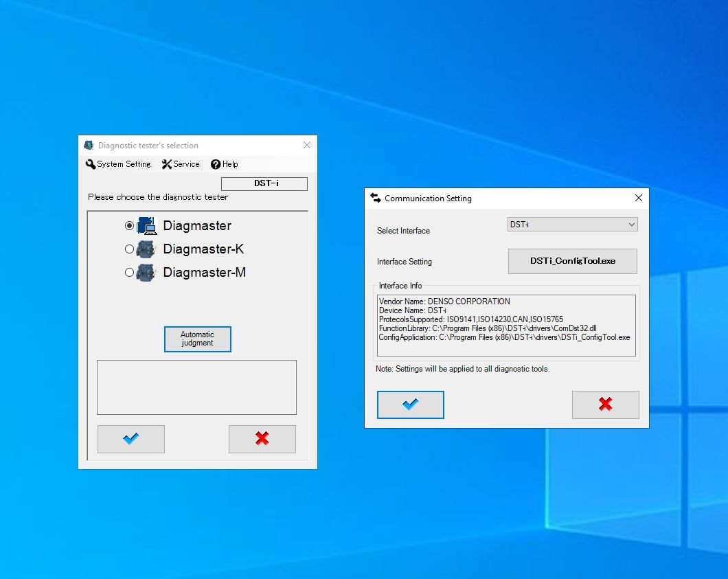Viewport: 728px width, 579px height.
Task: Click the 'Vendor Name: DENSO CORPORATION' line
Action: [x=444, y=302]
